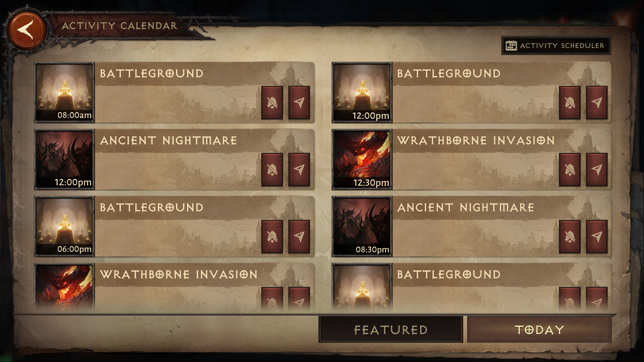The width and height of the screenshot is (644, 362).
Task: Navigate to the 12:00pm Battleground activity
Action: click(597, 103)
